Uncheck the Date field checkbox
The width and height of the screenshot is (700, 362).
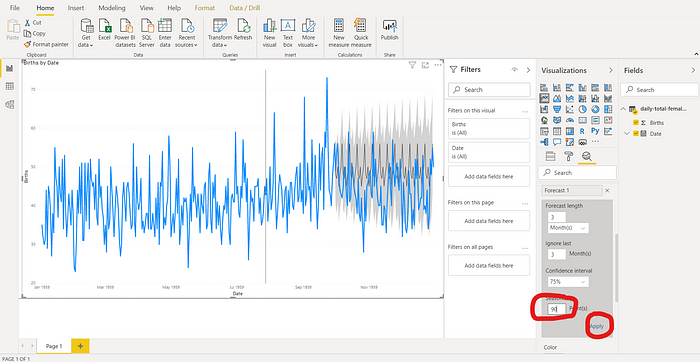tap(636, 133)
